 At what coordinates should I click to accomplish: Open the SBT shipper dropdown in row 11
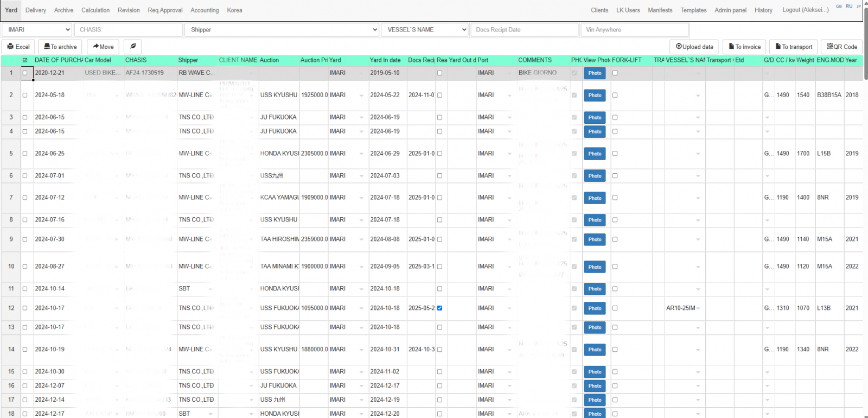pos(210,289)
